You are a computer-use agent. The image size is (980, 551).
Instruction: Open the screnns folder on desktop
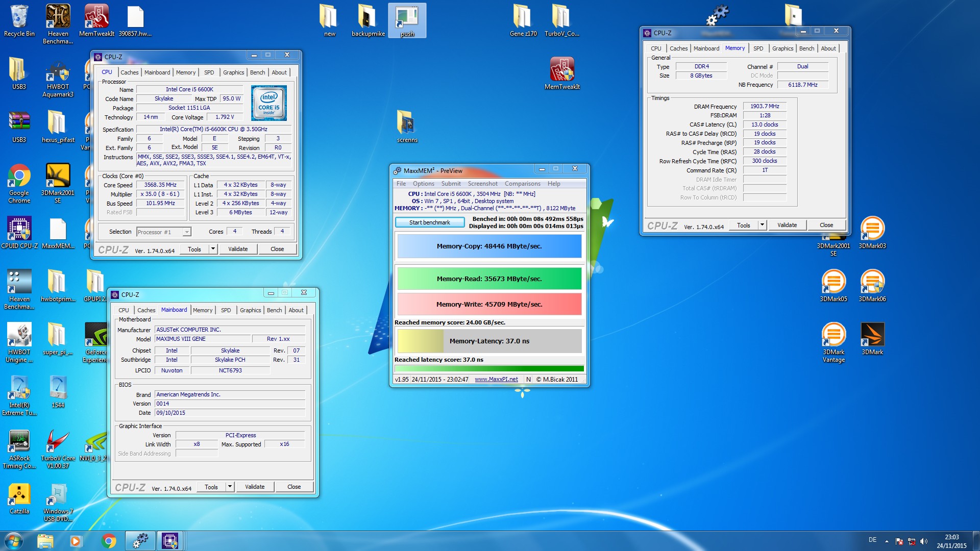407,127
